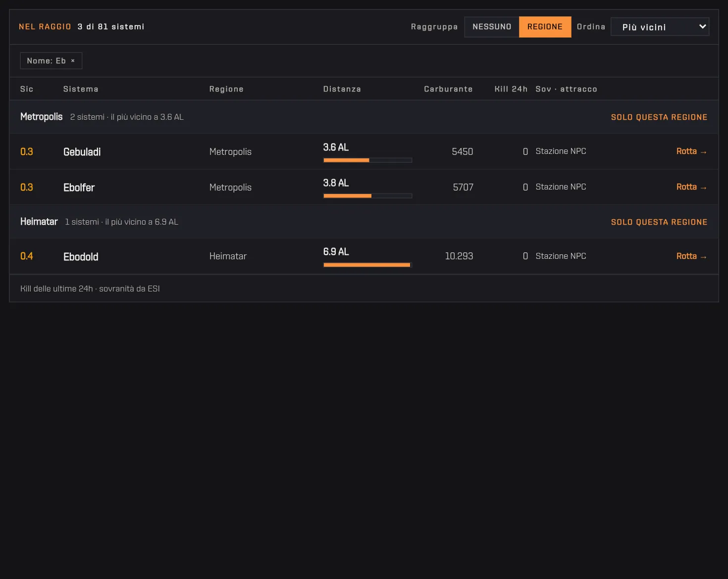Show only Heimatar region systems
The height and width of the screenshot is (579, 728).
coord(659,222)
